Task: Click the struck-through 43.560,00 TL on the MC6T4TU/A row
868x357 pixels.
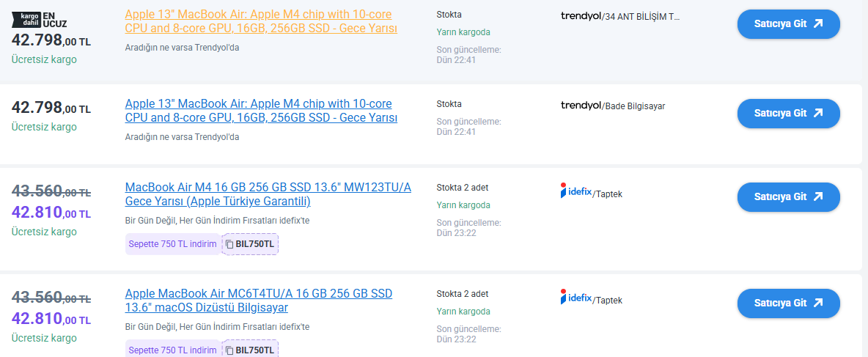Action: 51,298
